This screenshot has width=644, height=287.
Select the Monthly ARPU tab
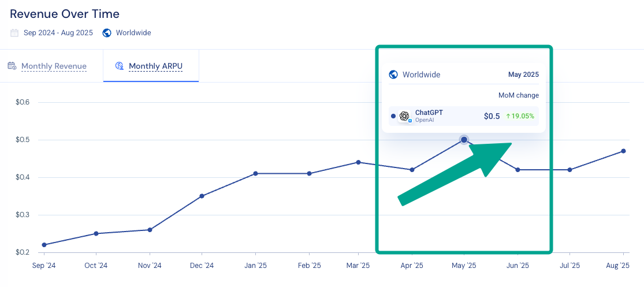(x=156, y=66)
